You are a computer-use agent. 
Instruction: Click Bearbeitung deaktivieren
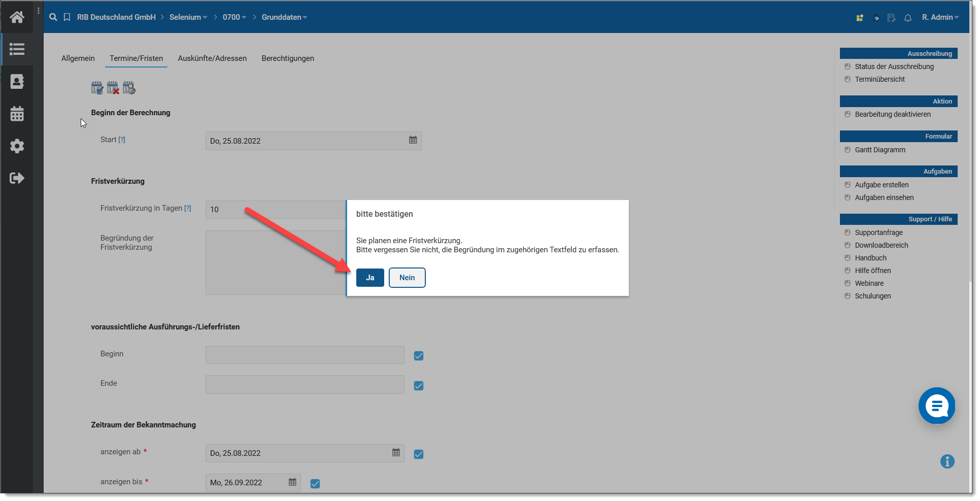click(893, 114)
